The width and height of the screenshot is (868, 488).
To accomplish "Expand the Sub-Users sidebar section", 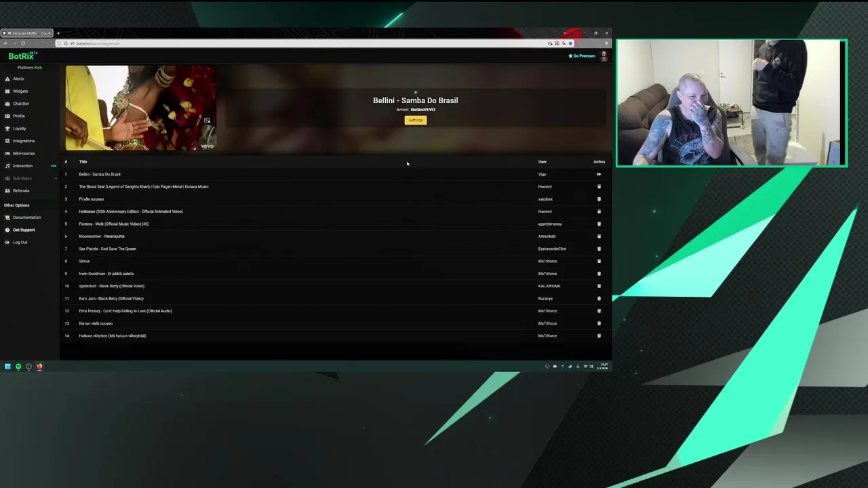I will coord(31,178).
